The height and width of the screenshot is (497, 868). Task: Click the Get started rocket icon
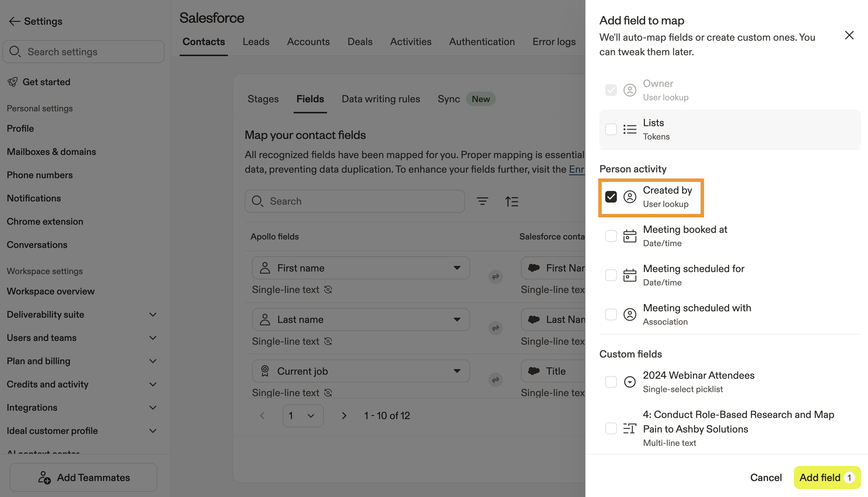click(12, 82)
